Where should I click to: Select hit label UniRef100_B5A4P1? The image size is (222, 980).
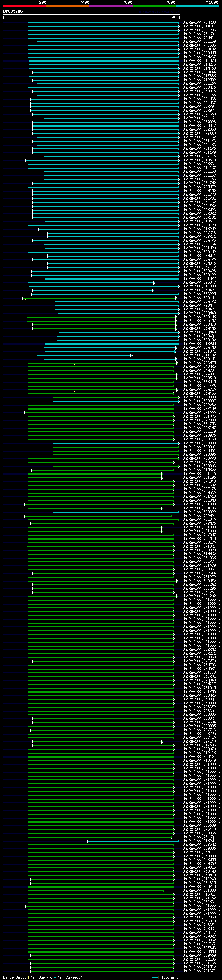[x=199, y=290]
